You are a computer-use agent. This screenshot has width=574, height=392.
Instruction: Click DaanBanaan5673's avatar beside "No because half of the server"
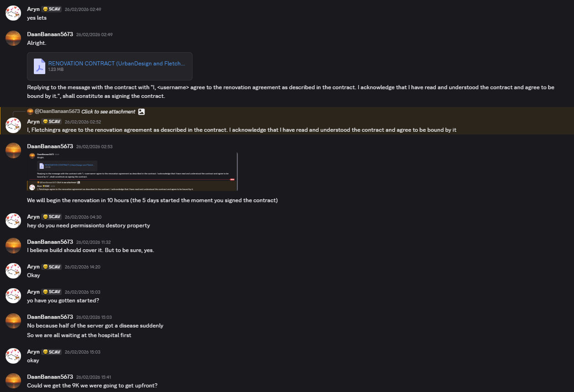point(13,321)
